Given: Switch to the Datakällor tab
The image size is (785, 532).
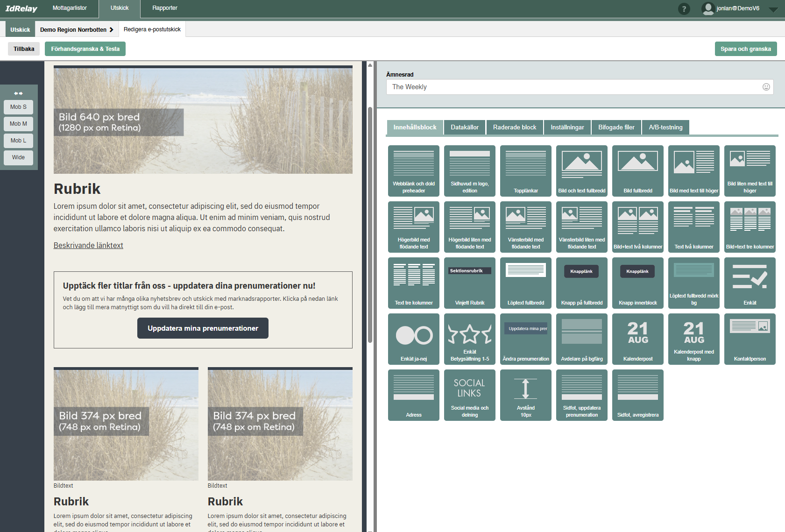Looking at the screenshot, I should (465, 127).
